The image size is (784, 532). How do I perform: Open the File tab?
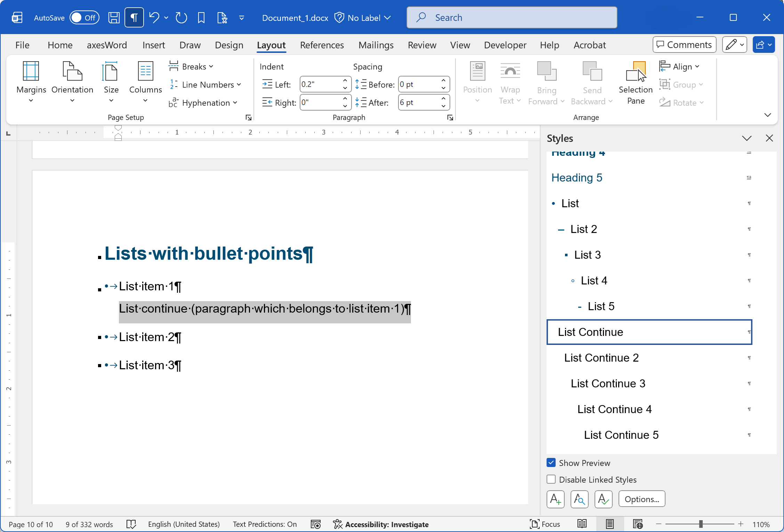[x=22, y=45]
